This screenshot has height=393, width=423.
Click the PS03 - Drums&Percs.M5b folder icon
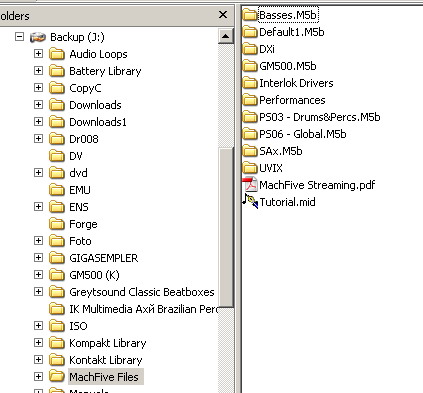(250, 117)
